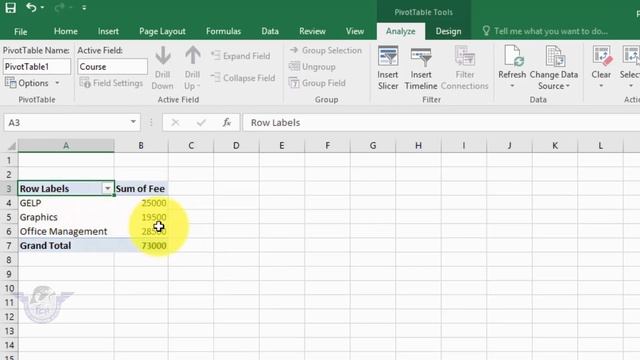Open the Change Data Source dropdown arrow

tap(568, 86)
